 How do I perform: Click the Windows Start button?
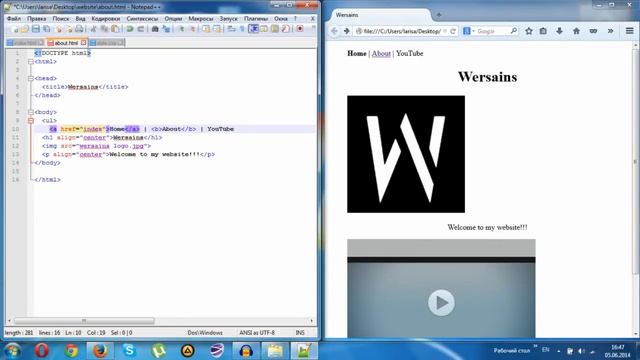[13, 351]
